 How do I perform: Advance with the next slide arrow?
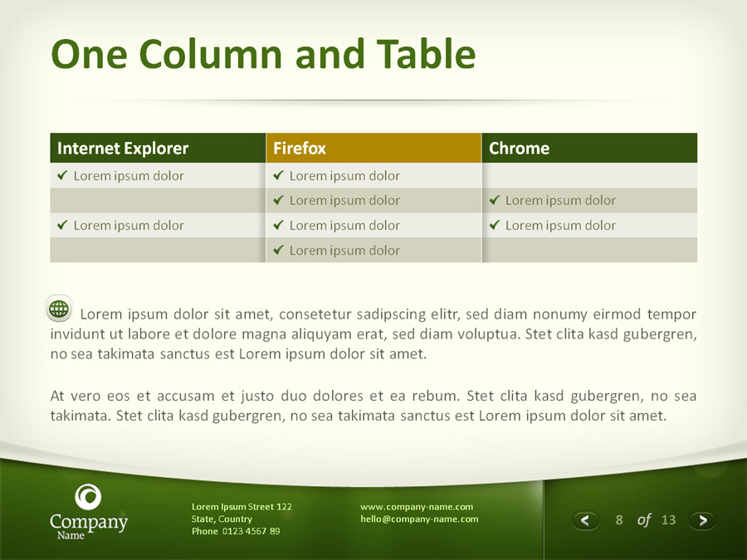702,520
